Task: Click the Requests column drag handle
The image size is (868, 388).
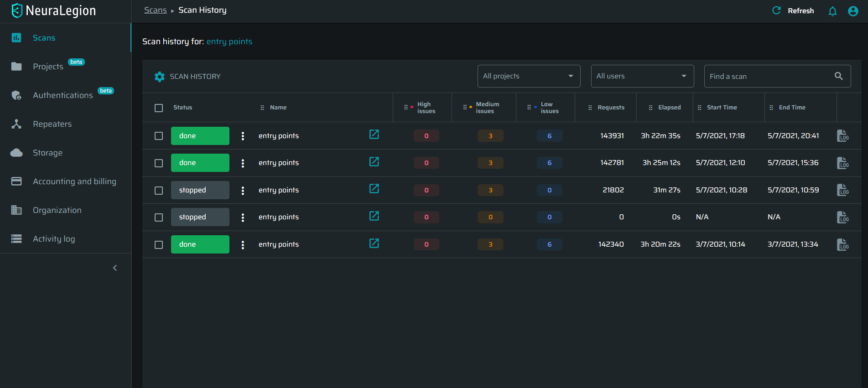Action: point(590,108)
